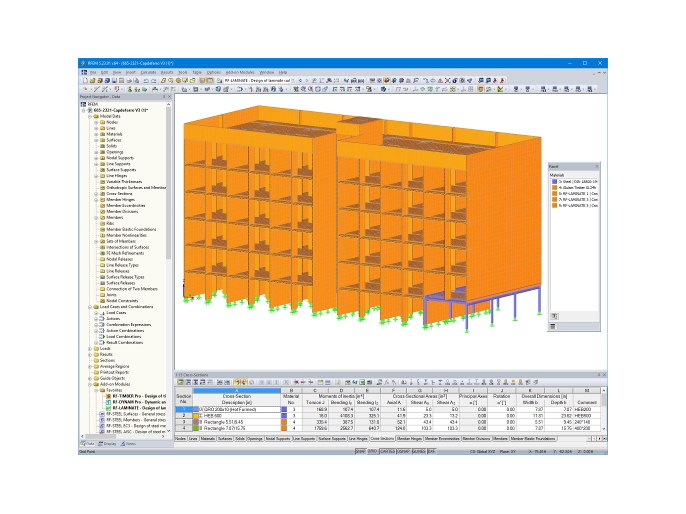
Task: Toggle the GRID status bar button
Action: [372, 451]
